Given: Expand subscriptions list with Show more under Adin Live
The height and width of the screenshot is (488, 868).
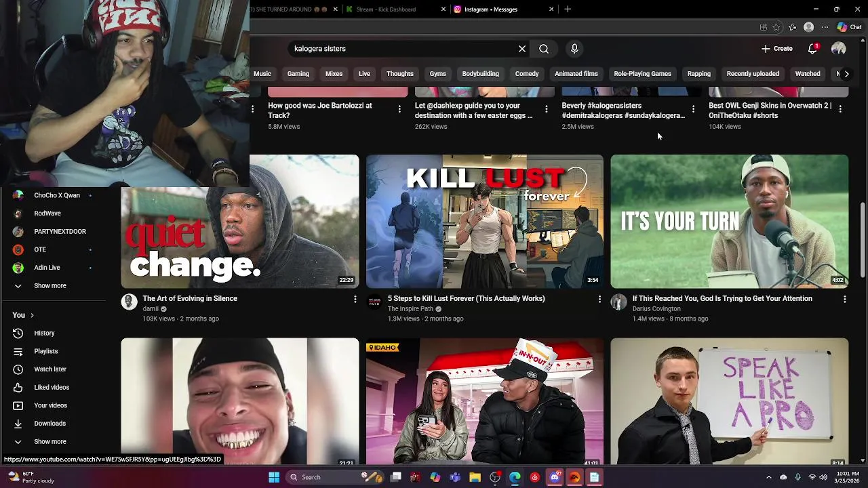Looking at the screenshot, I should pyautogui.click(x=52, y=286).
